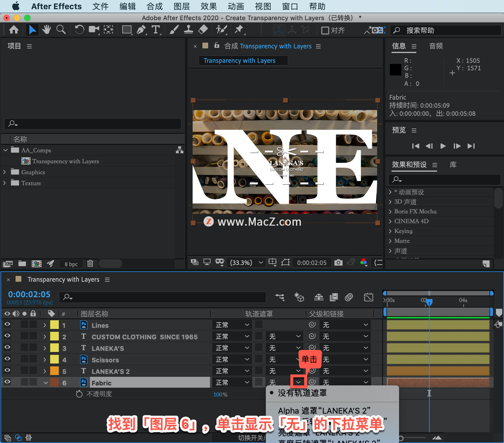Click the composition mini-flowchart icon in timeline
This screenshot has width=504, height=443.
click(x=280, y=297)
